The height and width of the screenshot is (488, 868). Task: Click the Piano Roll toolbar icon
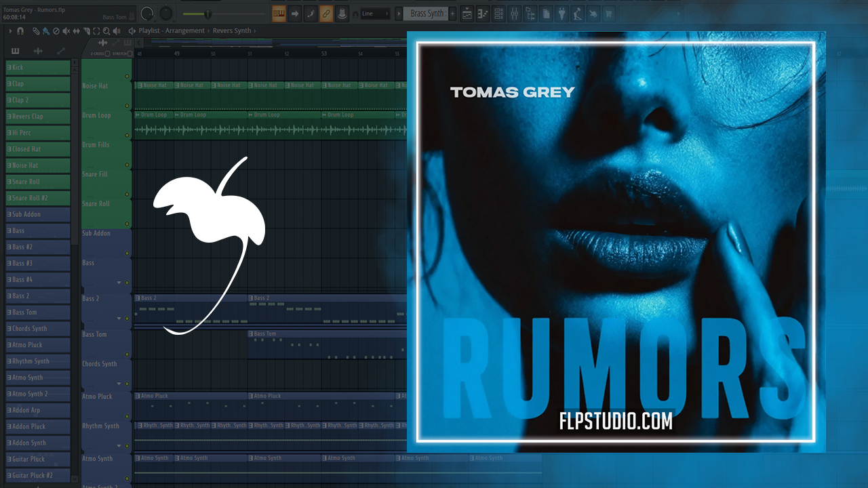(x=483, y=14)
